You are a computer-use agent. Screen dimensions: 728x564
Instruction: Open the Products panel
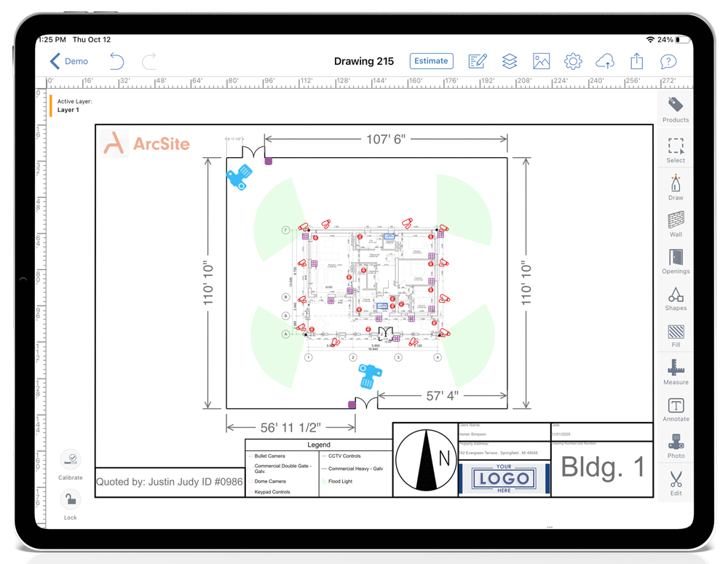tap(675, 108)
